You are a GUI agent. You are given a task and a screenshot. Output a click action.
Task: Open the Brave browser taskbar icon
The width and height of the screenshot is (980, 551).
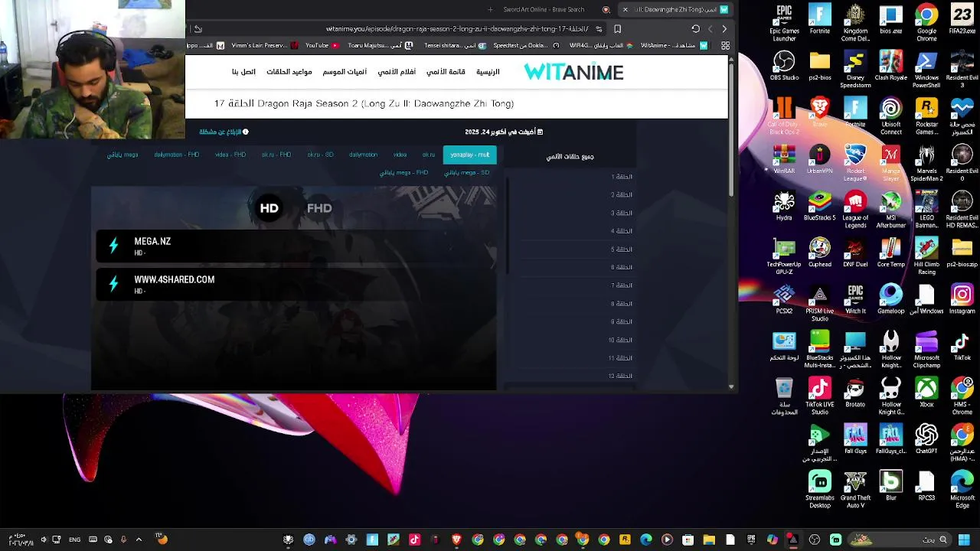pos(456,540)
